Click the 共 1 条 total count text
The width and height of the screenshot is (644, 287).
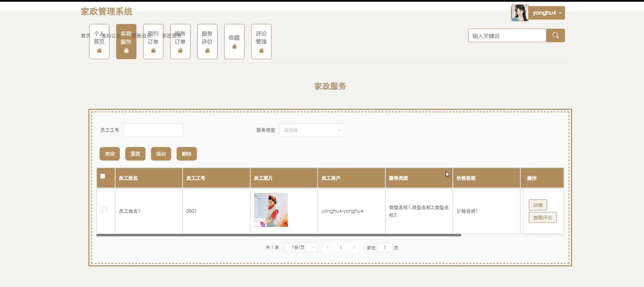[x=272, y=247]
